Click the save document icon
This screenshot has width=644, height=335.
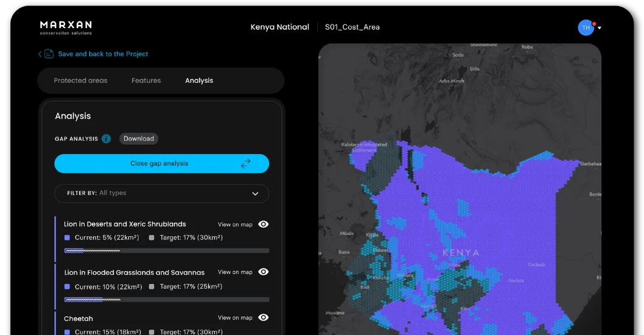[x=49, y=54]
